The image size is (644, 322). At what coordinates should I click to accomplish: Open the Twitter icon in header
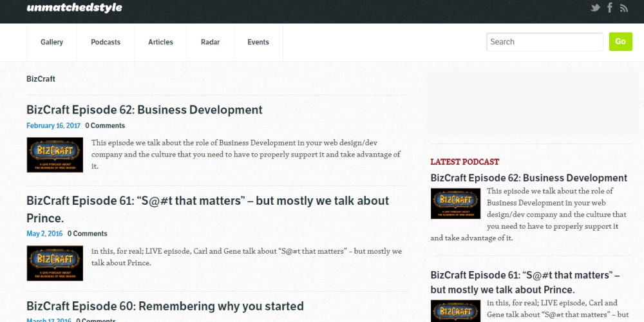[595, 8]
